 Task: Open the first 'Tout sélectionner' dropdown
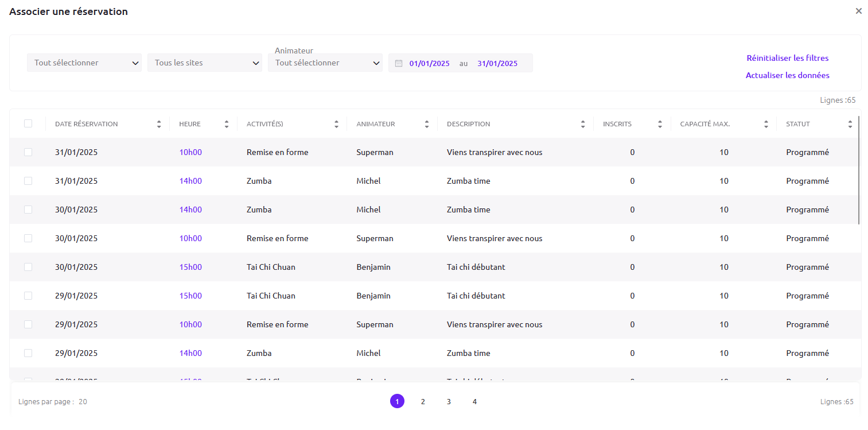[x=84, y=63]
